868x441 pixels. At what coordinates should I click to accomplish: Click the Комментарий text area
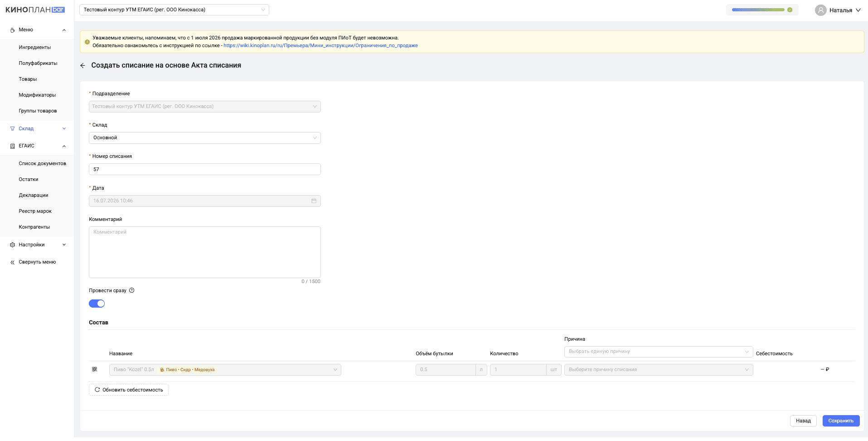pyautogui.click(x=205, y=252)
